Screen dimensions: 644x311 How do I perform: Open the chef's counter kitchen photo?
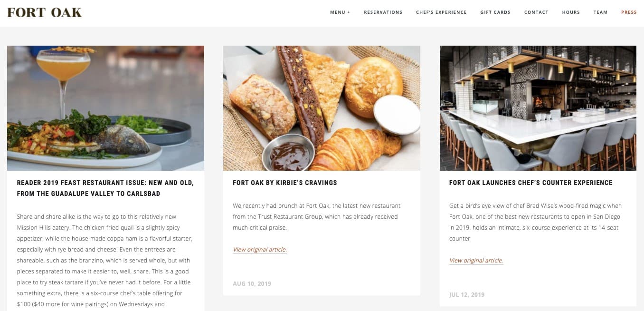[x=538, y=108]
